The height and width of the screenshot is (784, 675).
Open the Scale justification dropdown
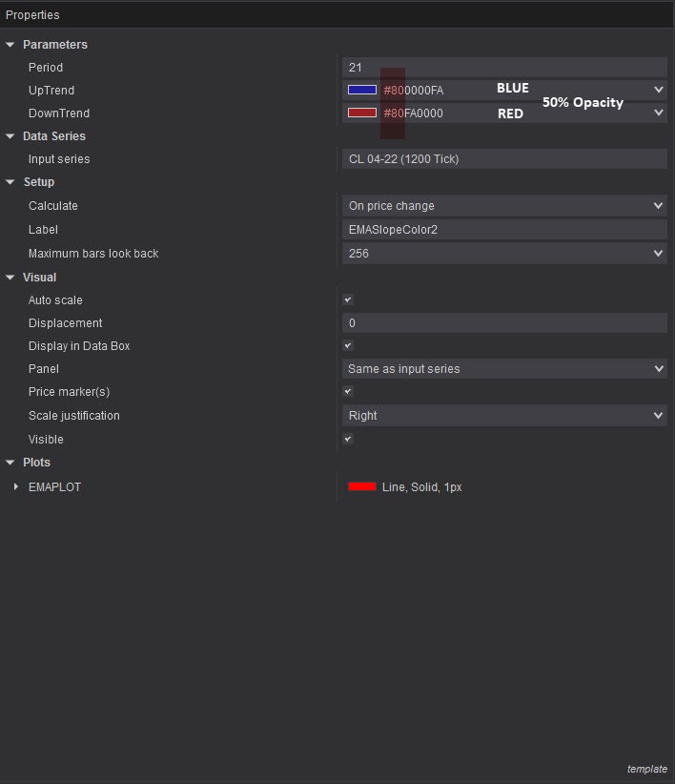tap(504, 416)
